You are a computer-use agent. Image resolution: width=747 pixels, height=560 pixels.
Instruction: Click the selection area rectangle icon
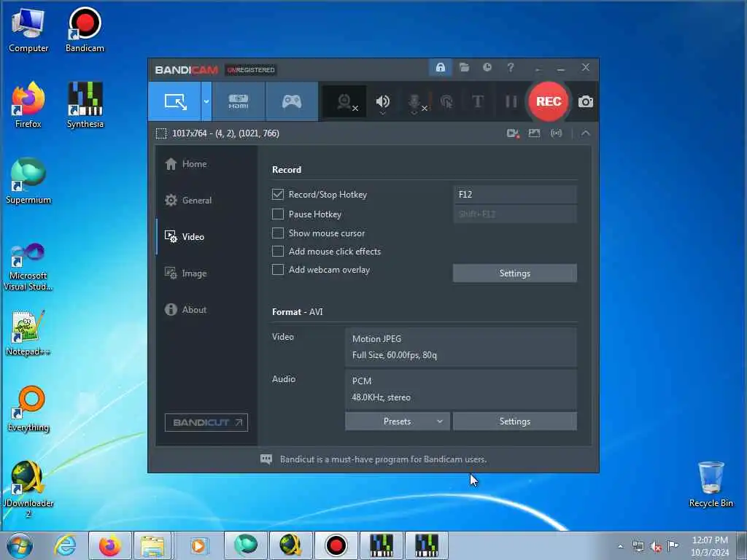(x=161, y=133)
